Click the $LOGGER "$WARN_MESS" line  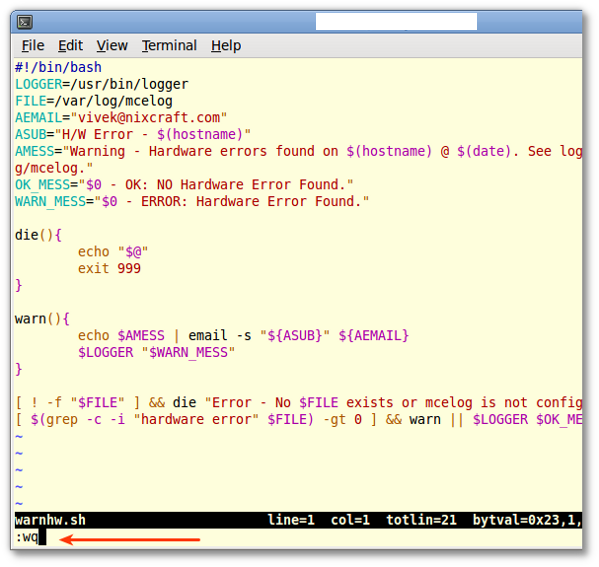click(x=157, y=352)
